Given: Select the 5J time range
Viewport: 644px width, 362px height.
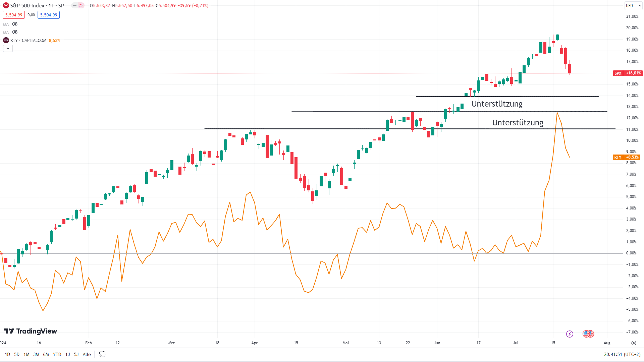Looking at the screenshot, I should point(76,354).
